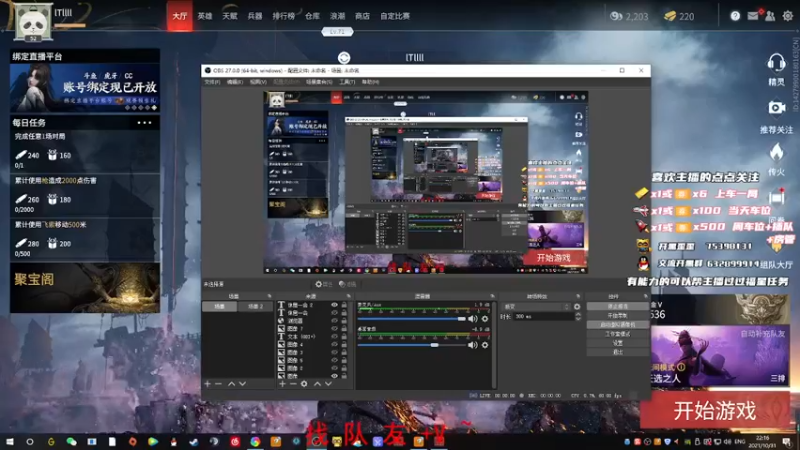This screenshot has height=450, width=800.
Task: Open the OBS 编辑(E) menu
Action: 235,82
